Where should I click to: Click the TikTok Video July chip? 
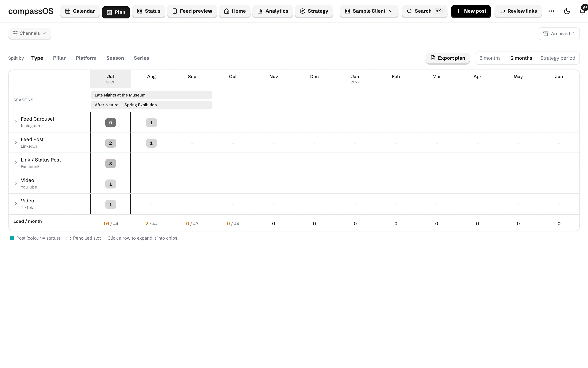coord(110,204)
